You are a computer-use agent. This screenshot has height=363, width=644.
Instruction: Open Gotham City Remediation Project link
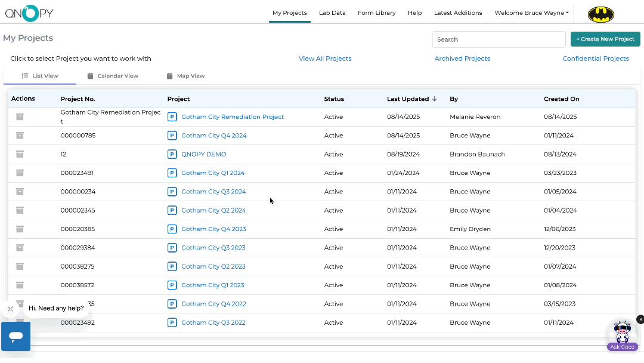tap(233, 117)
